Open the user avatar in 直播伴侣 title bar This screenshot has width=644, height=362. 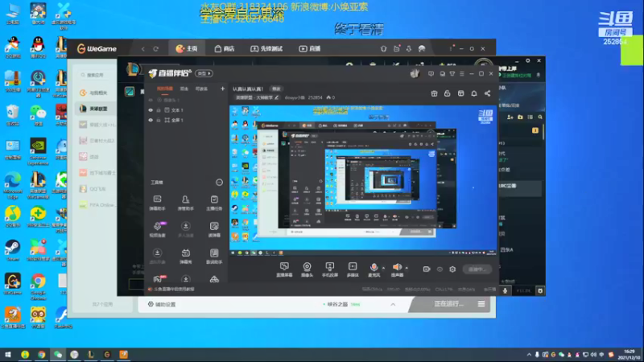[415, 73]
